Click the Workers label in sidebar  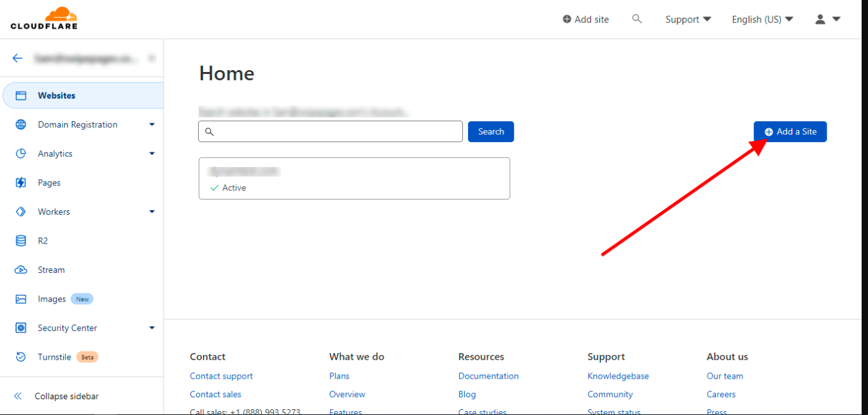53,212
